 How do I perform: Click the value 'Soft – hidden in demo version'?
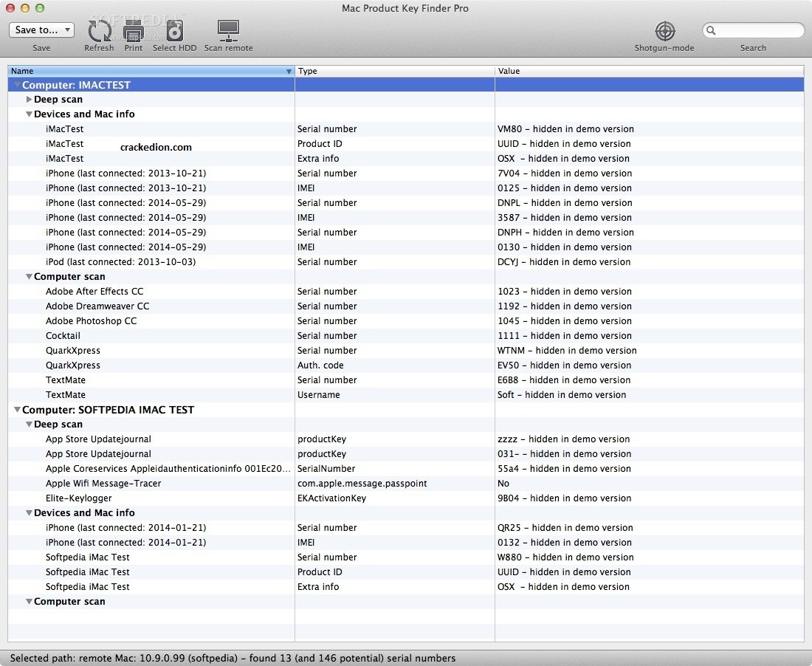pos(562,394)
